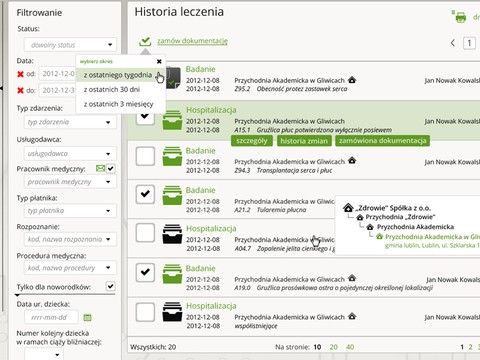Click envelope icon beside Pracownik medyczny
480x360 pixels.
click(100, 168)
